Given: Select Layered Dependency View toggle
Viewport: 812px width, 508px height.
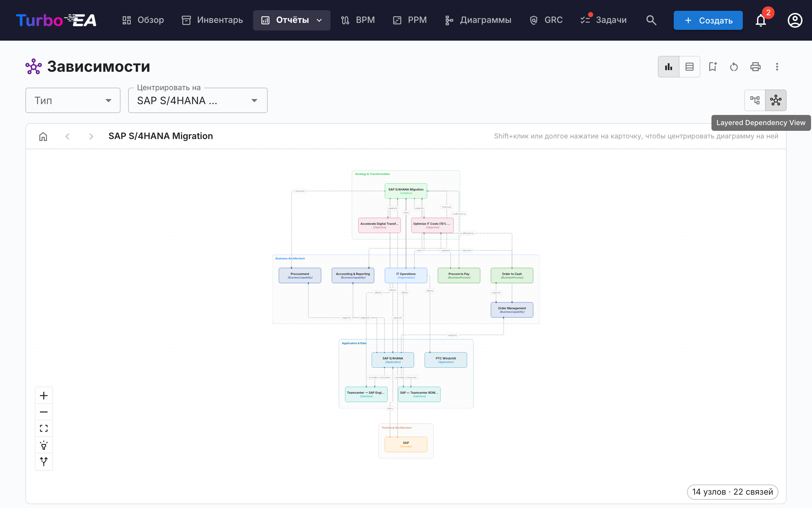Looking at the screenshot, I should point(776,100).
